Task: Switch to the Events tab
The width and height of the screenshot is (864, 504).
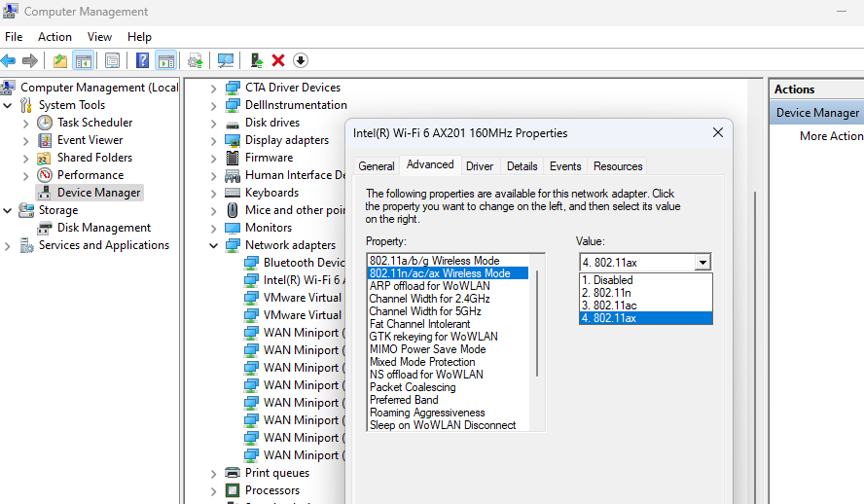Action: click(x=565, y=166)
